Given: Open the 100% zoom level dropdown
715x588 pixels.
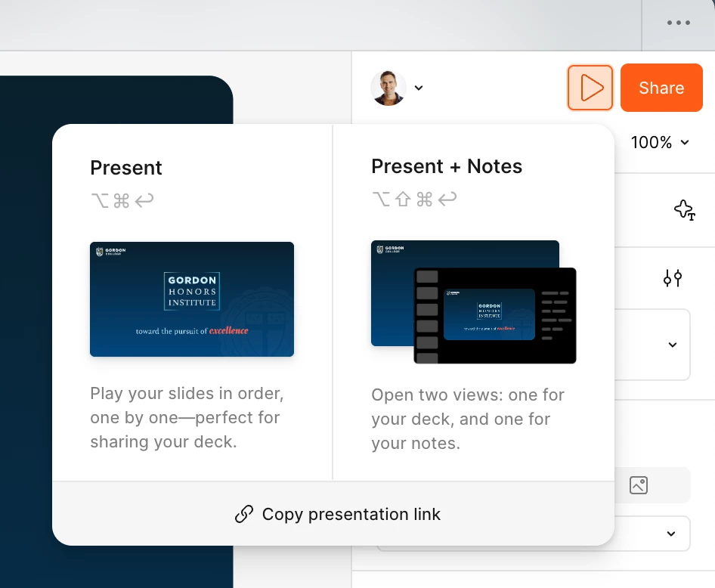Looking at the screenshot, I should pos(660,142).
